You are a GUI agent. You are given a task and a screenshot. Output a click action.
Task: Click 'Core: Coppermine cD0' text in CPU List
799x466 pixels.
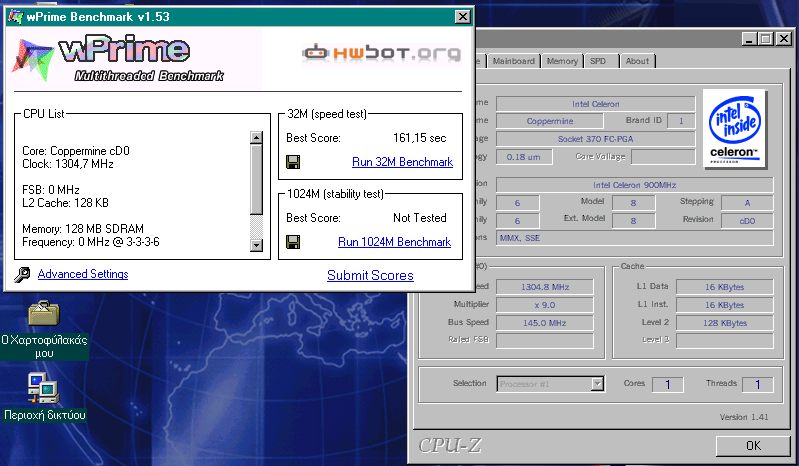[76, 151]
